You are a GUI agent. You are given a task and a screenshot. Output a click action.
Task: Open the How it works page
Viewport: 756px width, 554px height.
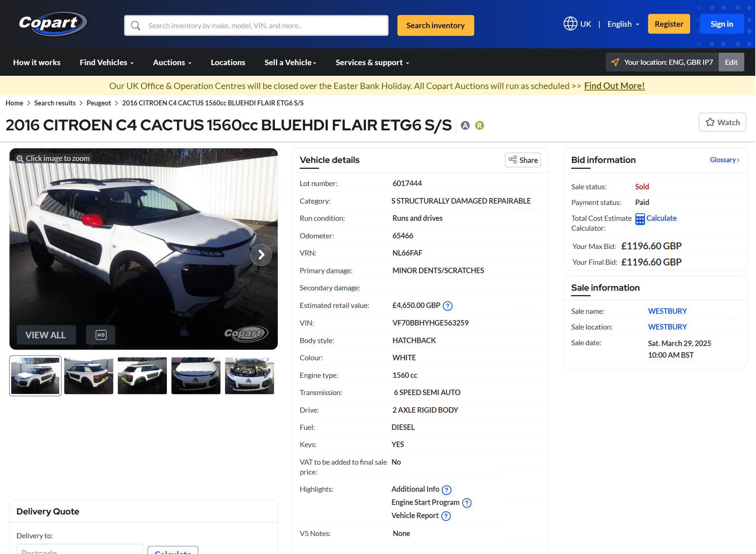(37, 63)
